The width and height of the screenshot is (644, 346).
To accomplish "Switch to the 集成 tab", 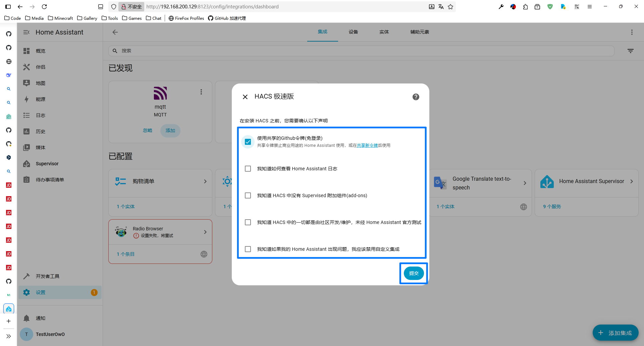I will (323, 32).
